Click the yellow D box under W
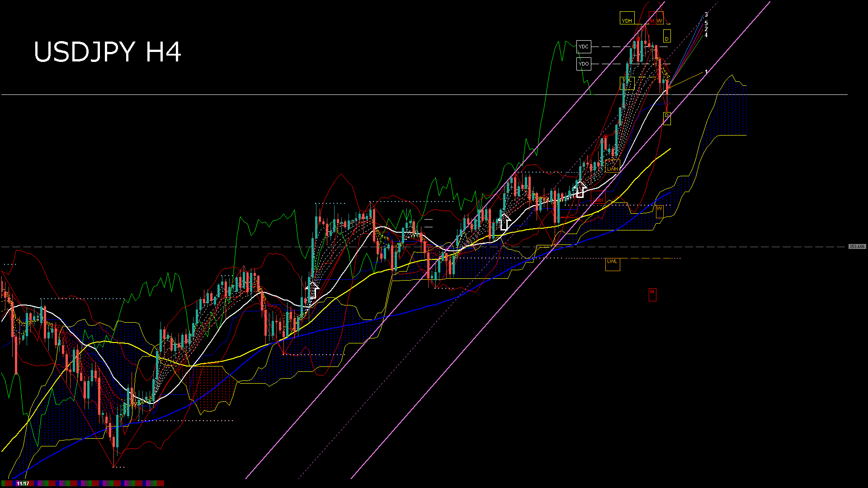Viewport: 868px width, 488px height. click(667, 36)
